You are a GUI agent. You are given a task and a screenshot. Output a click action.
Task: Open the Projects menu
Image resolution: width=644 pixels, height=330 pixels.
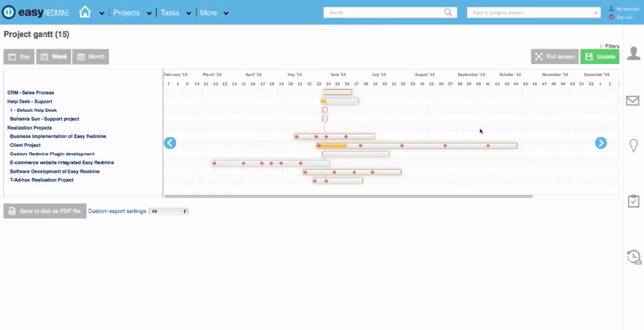click(127, 13)
